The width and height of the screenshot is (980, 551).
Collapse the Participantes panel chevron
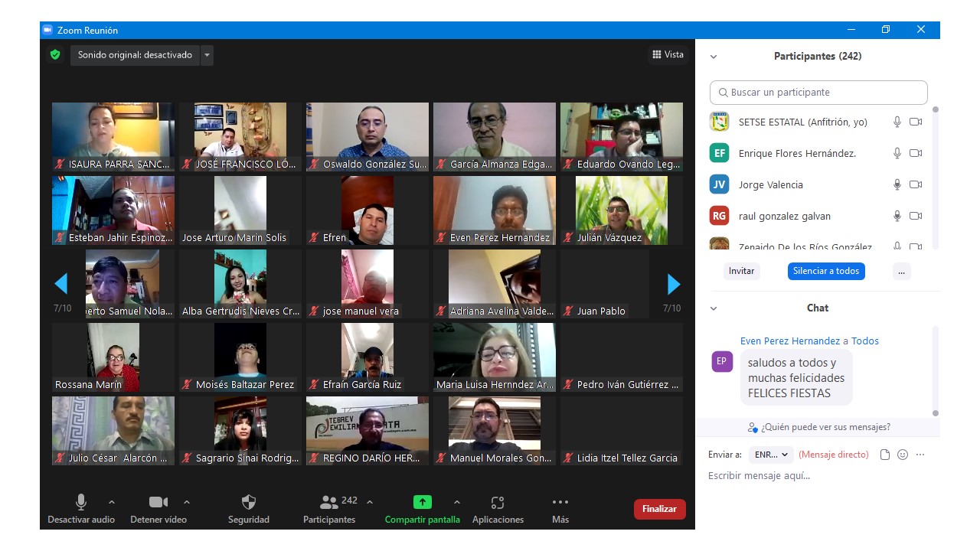(714, 57)
